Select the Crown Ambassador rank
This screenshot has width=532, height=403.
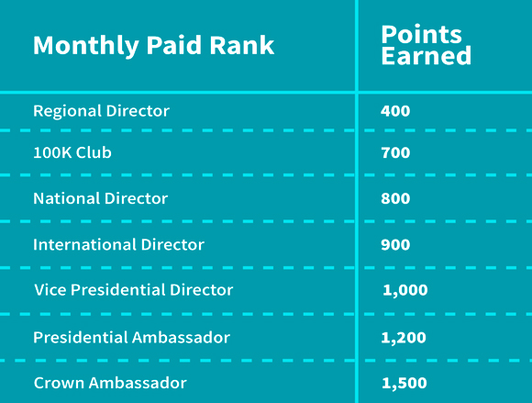110,383
